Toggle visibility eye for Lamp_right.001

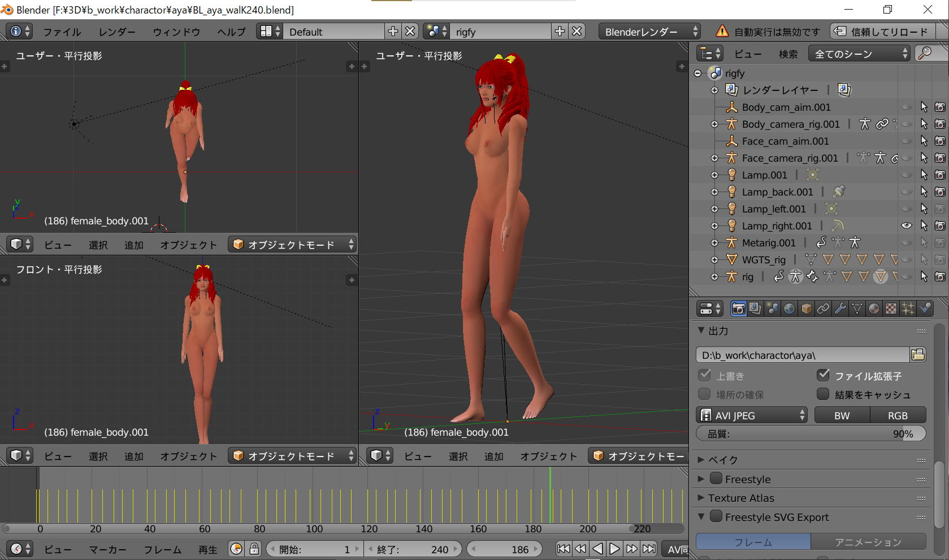click(906, 225)
